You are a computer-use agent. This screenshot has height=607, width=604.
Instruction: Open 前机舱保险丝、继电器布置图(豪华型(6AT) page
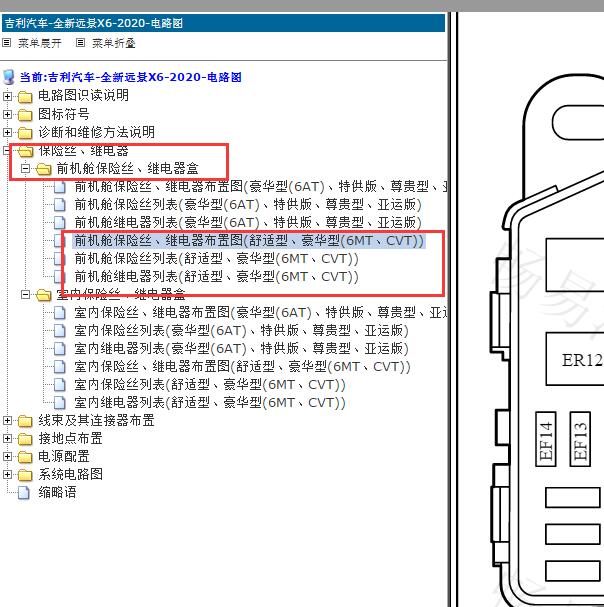point(260,186)
